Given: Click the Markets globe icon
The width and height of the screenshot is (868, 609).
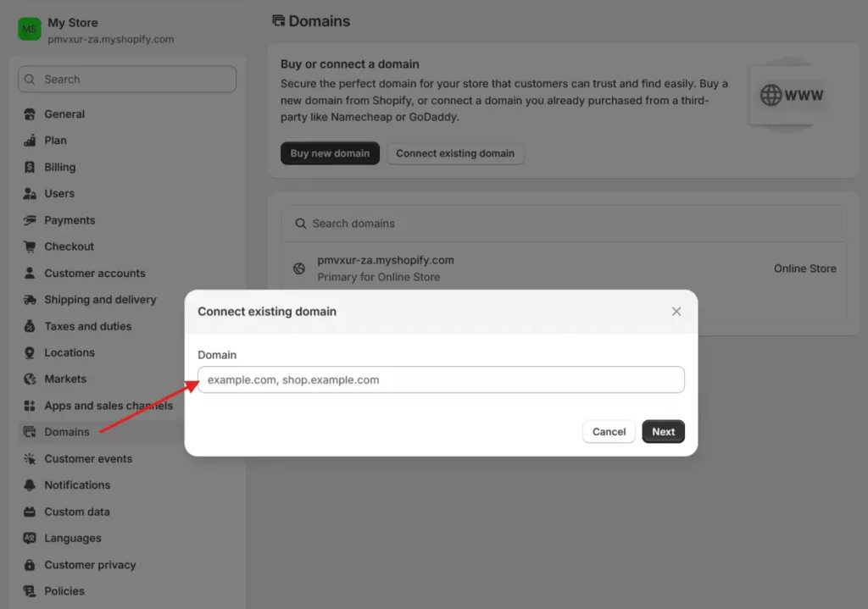Looking at the screenshot, I should pyautogui.click(x=30, y=379).
